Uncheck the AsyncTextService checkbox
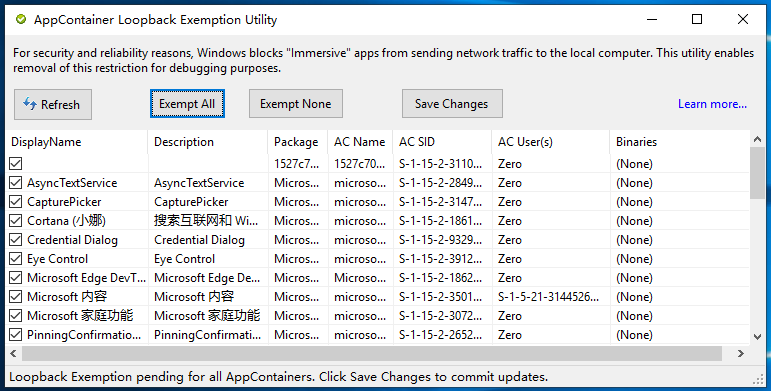 click(x=16, y=183)
